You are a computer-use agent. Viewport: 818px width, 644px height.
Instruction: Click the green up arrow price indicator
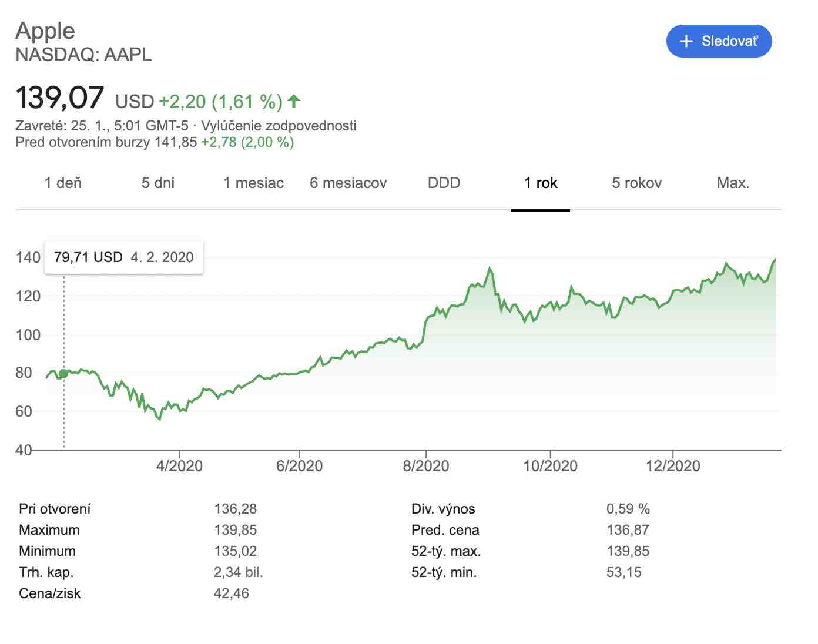(x=294, y=101)
